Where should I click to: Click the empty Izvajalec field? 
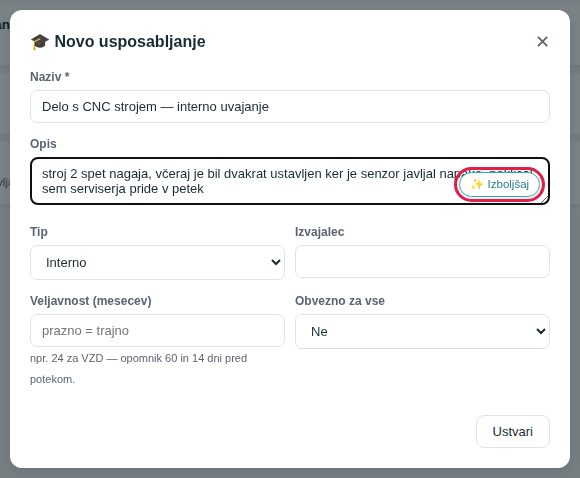tap(422, 262)
